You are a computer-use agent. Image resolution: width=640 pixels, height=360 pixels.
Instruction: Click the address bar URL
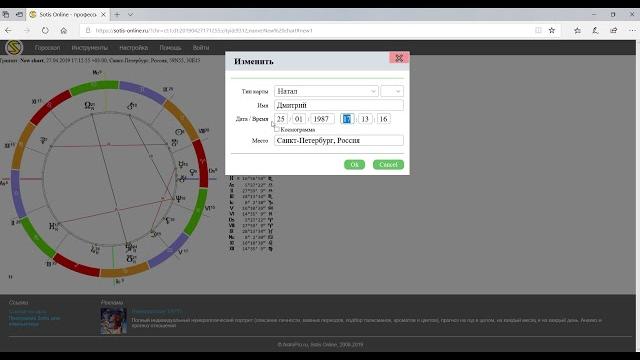tap(204, 31)
